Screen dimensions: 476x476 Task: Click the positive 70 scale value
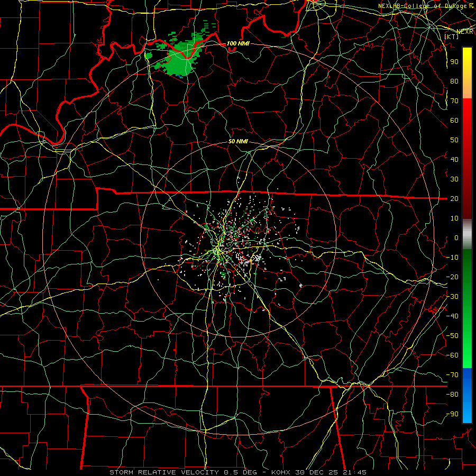tap(454, 101)
